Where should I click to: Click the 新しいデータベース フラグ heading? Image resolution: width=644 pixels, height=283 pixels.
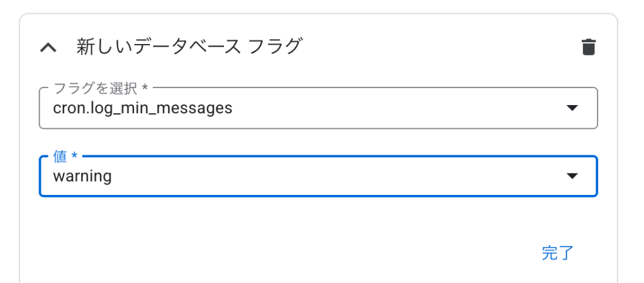pyautogui.click(x=189, y=47)
